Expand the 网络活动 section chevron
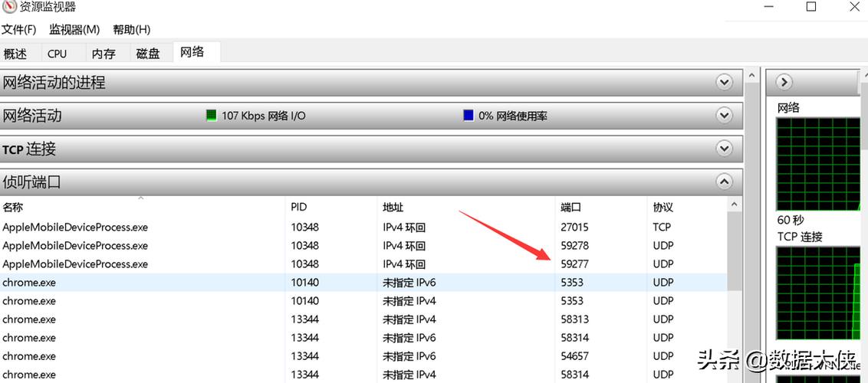The height and width of the screenshot is (383, 868). point(724,116)
